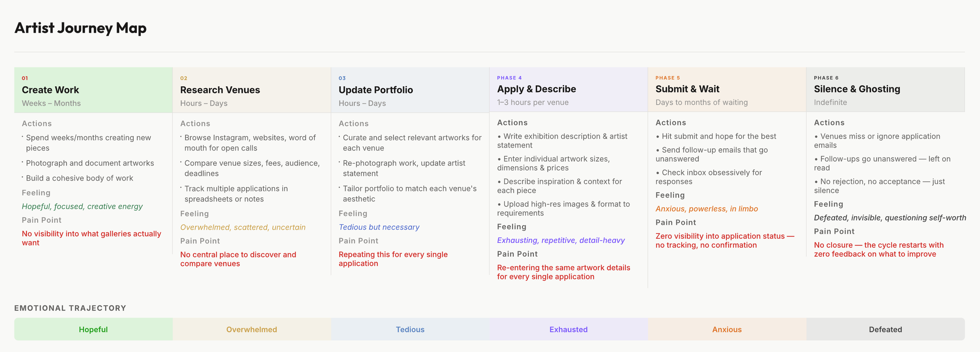Click the Emotional Trajectory section label
The width and height of the screenshot is (980, 352).
pyautogui.click(x=70, y=308)
